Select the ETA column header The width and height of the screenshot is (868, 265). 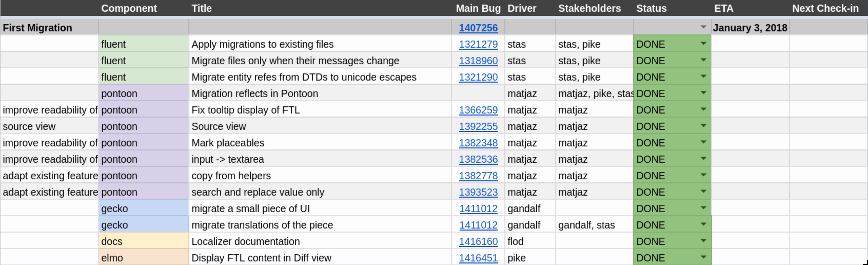click(x=750, y=8)
